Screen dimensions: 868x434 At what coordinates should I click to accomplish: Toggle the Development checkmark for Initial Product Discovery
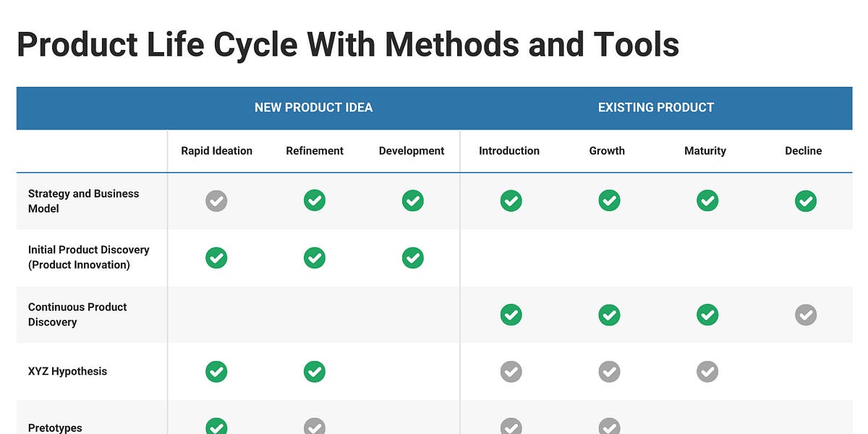pos(412,258)
